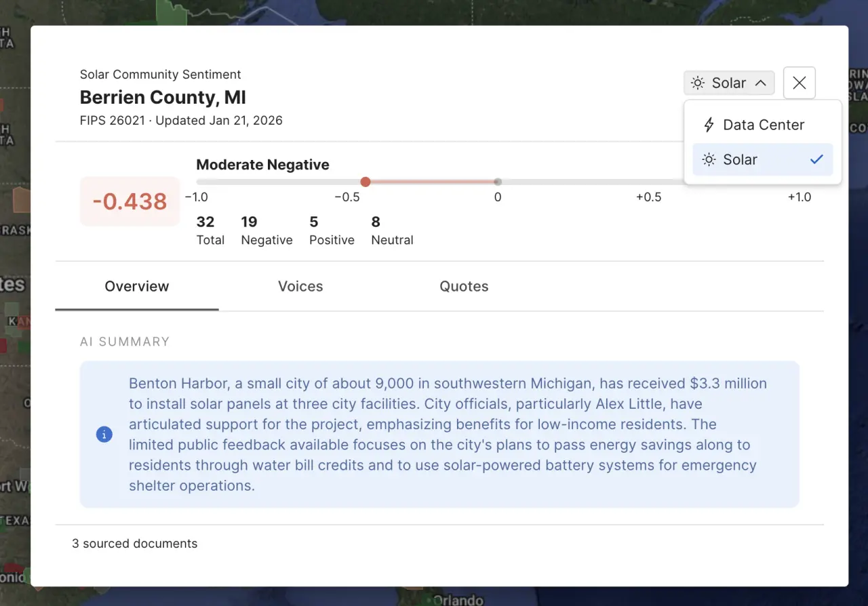Click the Orlando label on the background map

click(458, 599)
